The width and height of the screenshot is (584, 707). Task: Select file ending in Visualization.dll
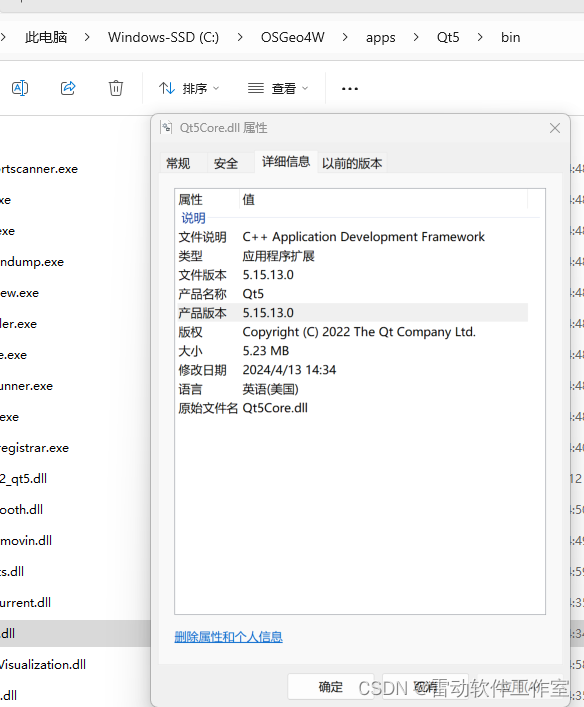point(43,665)
